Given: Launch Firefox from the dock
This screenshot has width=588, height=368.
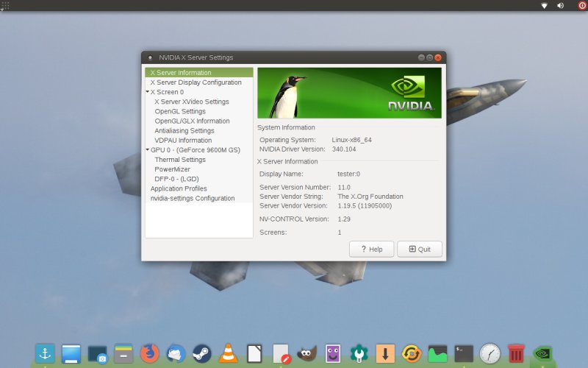Looking at the screenshot, I should pyautogui.click(x=150, y=354).
